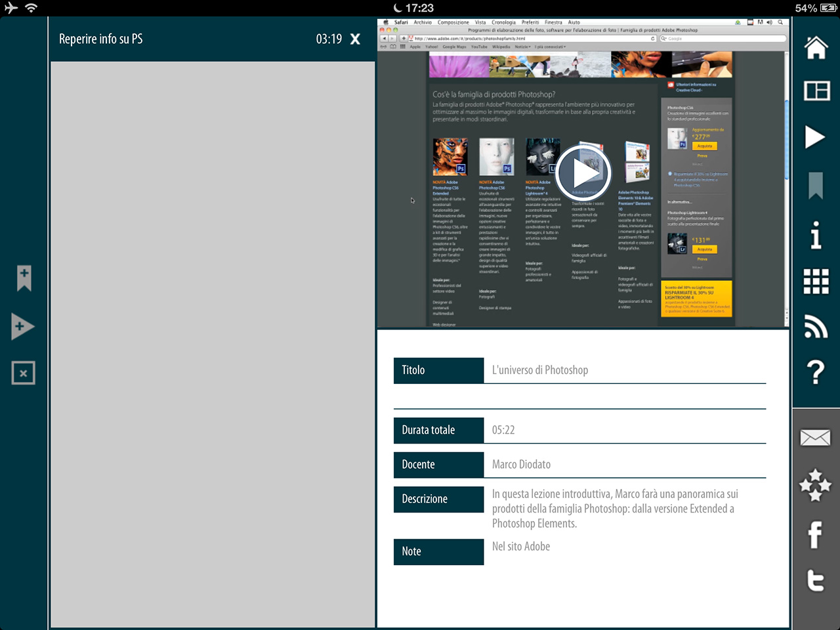Select the note 'Nel sito Adobe'
The height and width of the screenshot is (630, 840).
tap(521, 547)
